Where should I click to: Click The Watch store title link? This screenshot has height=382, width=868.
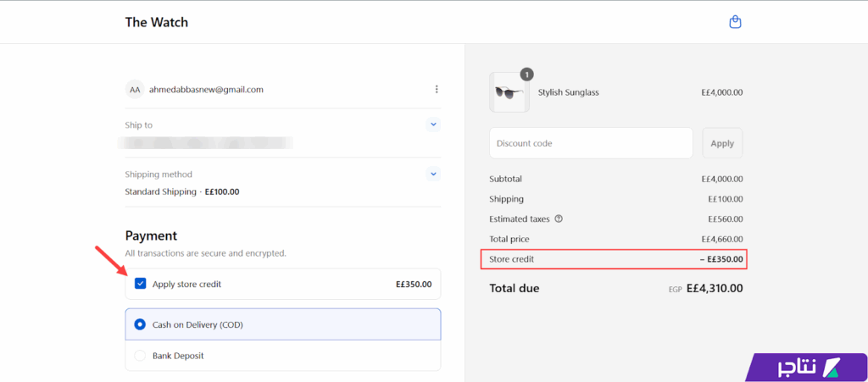point(157,22)
